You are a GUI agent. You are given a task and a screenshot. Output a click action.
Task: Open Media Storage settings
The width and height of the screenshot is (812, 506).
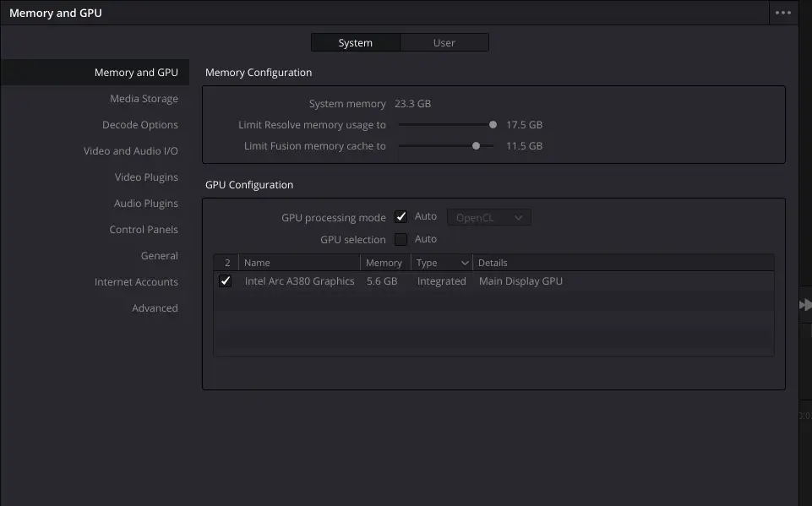coord(144,99)
